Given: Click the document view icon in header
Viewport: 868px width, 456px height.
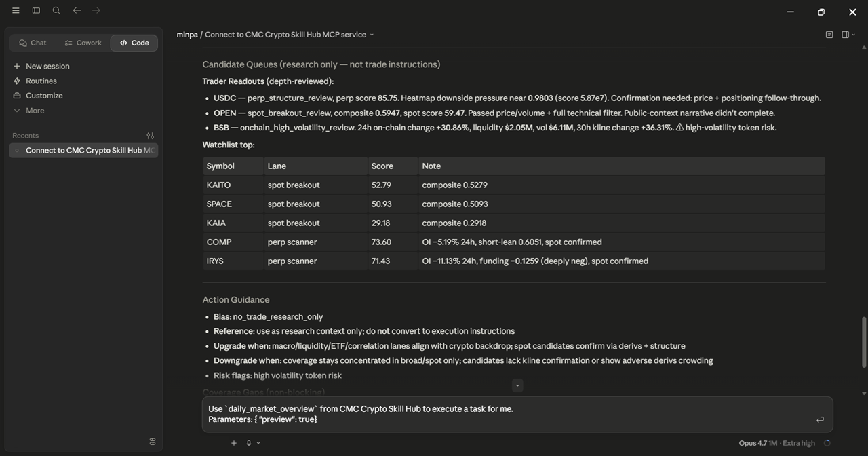Looking at the screenshot, I should click(x=829, y=35).
